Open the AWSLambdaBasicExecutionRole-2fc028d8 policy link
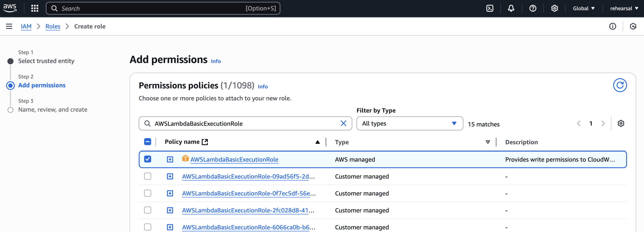This screenshot has height=232, width=644. [248, 210]
